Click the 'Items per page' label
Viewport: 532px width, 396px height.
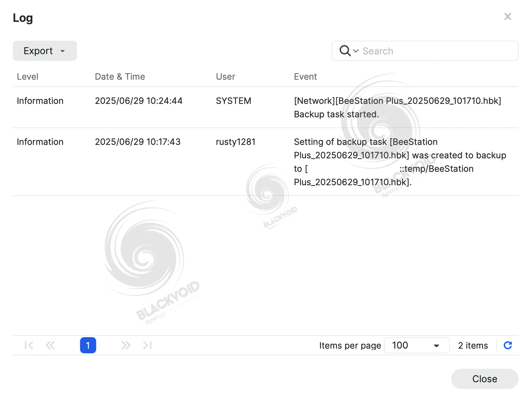[350, 345]
